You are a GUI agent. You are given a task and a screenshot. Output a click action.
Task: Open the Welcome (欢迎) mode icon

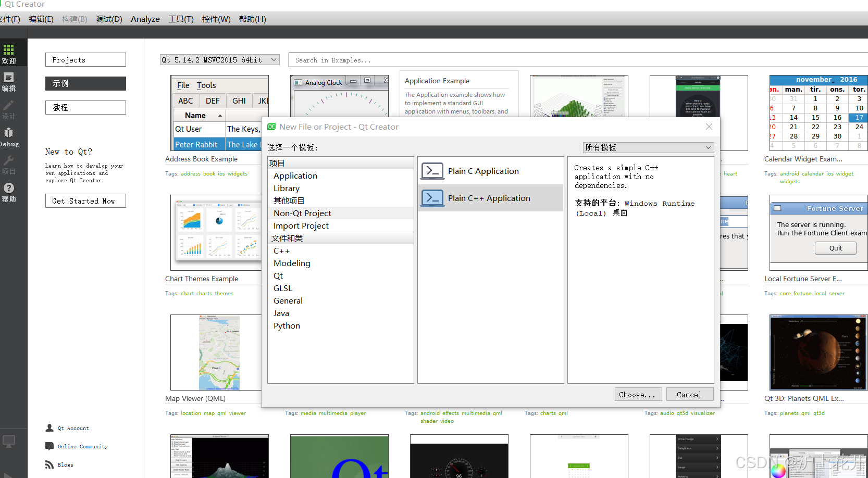tap(8, 50)
